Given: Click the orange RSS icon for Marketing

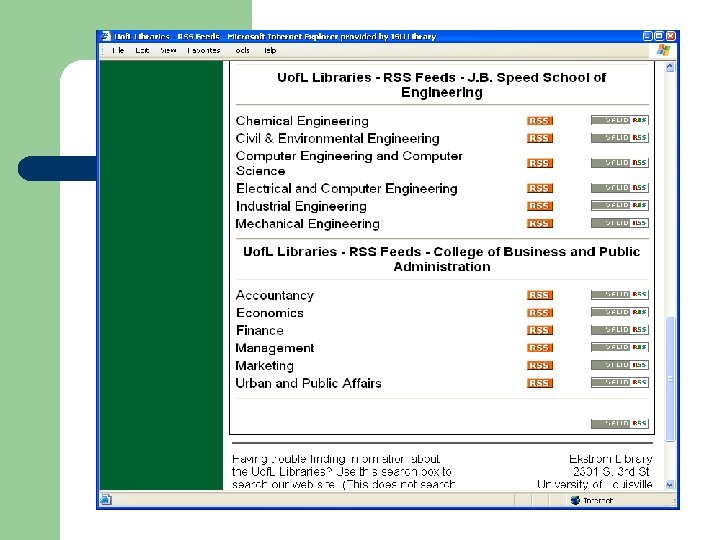Looking at the screenshot, I should 540,366.
